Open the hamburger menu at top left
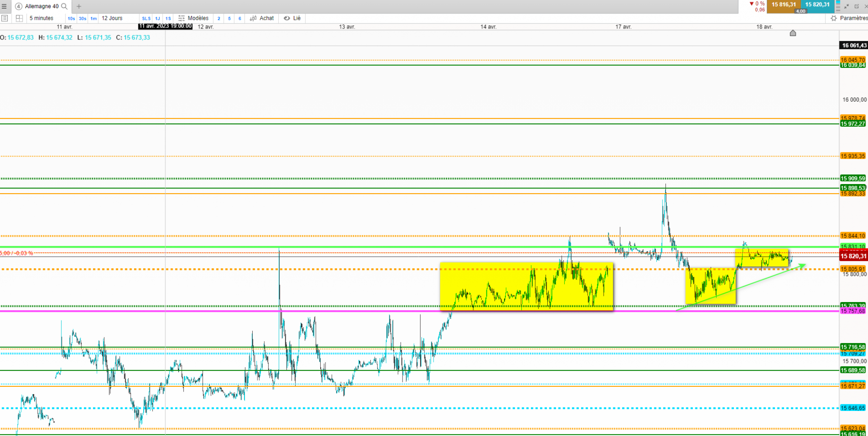 pos(4,6)
